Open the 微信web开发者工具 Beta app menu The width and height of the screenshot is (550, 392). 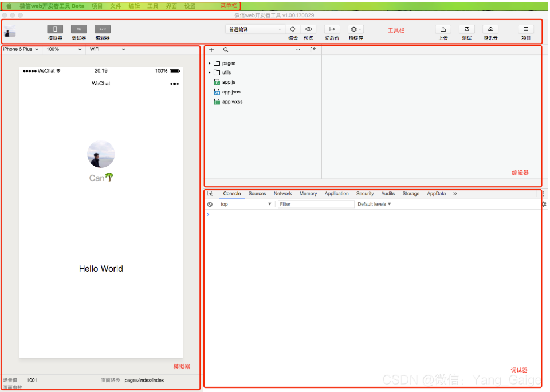(x=52, y=6)
